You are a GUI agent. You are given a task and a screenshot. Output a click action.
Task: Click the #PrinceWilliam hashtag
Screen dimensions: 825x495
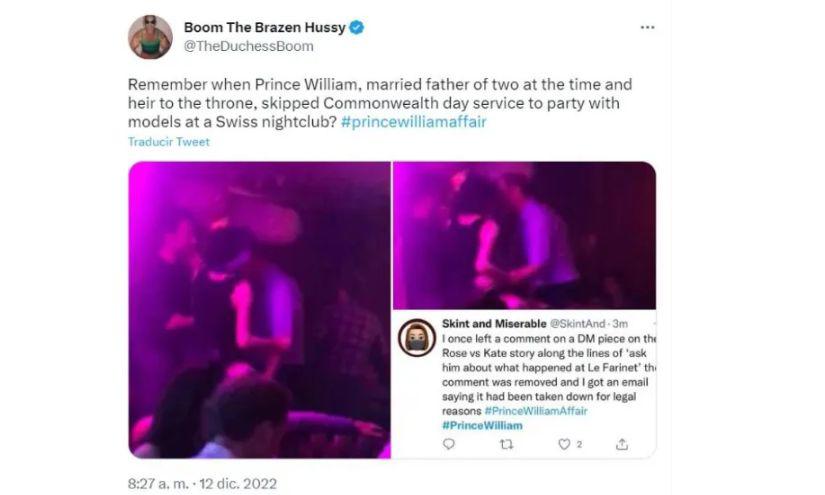(482, 425)
